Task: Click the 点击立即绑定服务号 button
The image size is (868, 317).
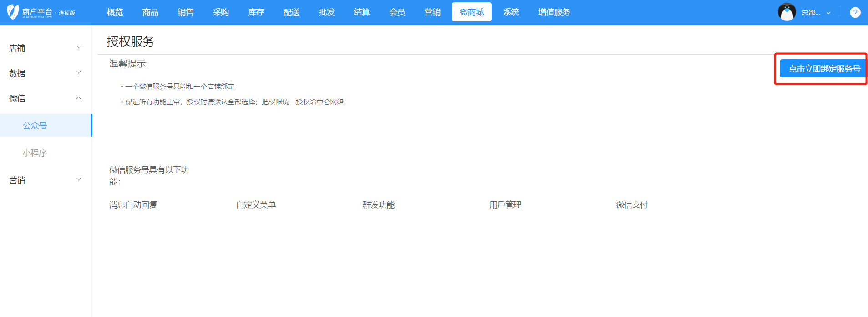Action: pos(823,69)
